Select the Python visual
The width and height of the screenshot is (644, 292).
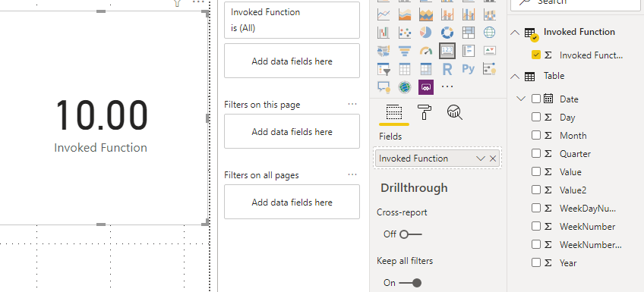pyautogui.click(x=469, y=69)
